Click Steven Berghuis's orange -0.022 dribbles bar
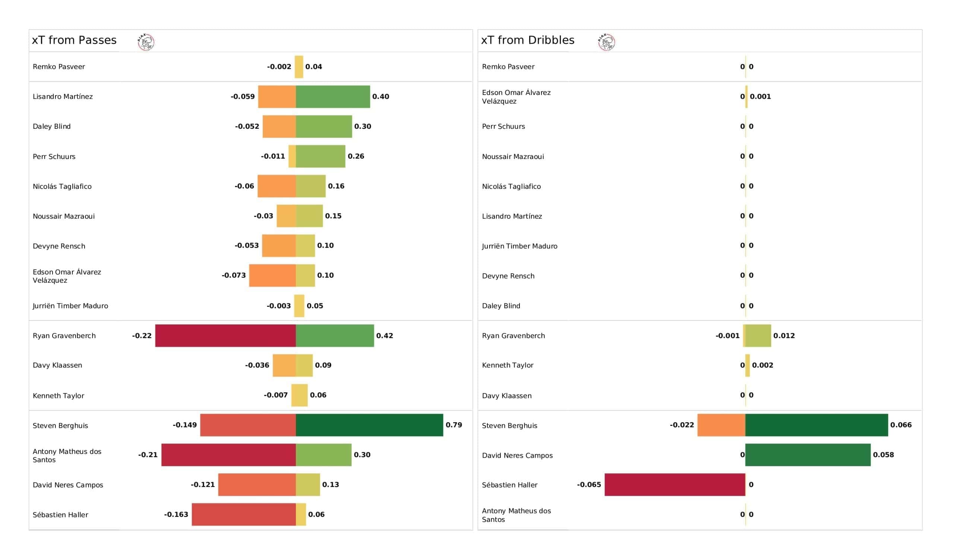The height and width of the screenshot is (560, 954). pos(721,425)
